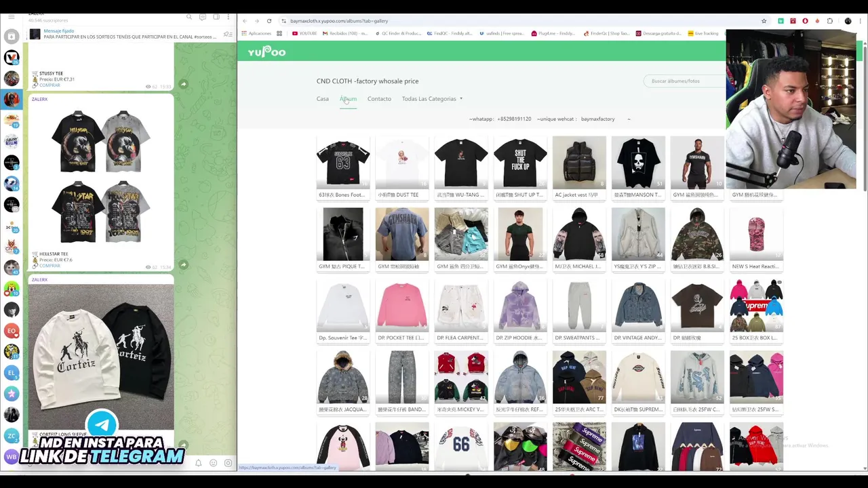Open the WU-TANG tee album
This screenshot has width=868, height=488.
(x=461, y=167)
